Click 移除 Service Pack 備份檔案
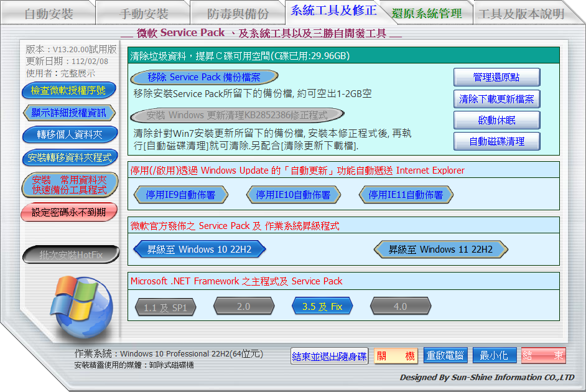Image resolution: width=586 pixels, height=392 pixels. pyautogui.click(x=204, y=78)
